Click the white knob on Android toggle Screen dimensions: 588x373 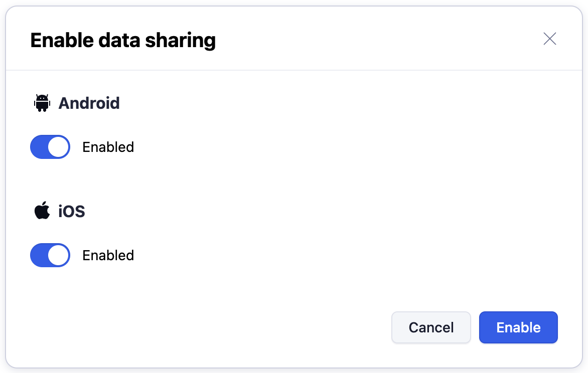(x=59, y=147)
